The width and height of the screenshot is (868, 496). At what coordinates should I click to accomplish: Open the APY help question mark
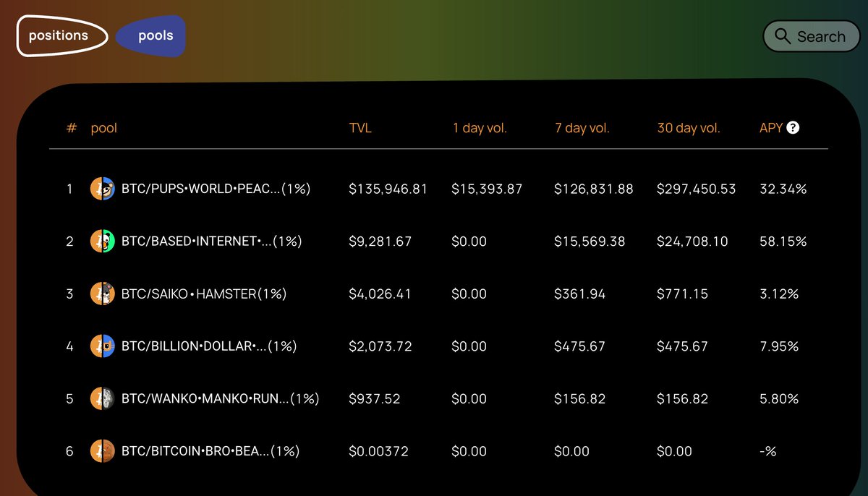[x=793, y=128]
